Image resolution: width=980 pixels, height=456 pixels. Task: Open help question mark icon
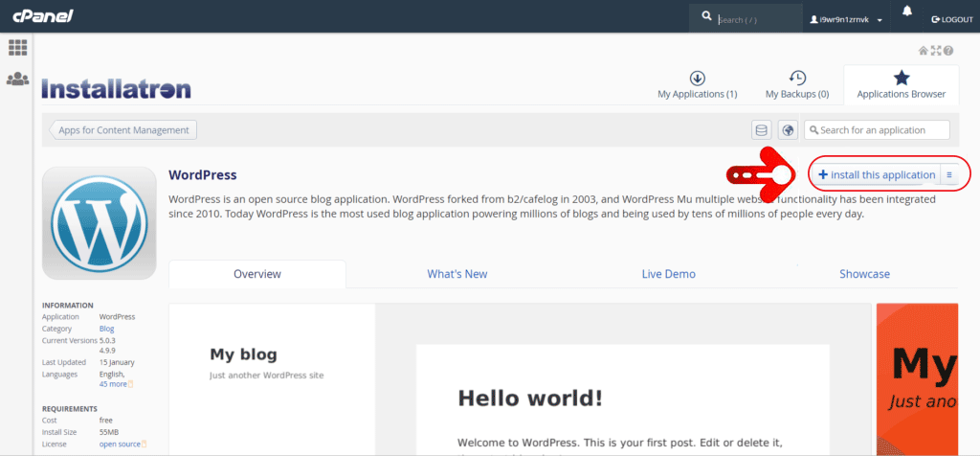tap(948, 52)
